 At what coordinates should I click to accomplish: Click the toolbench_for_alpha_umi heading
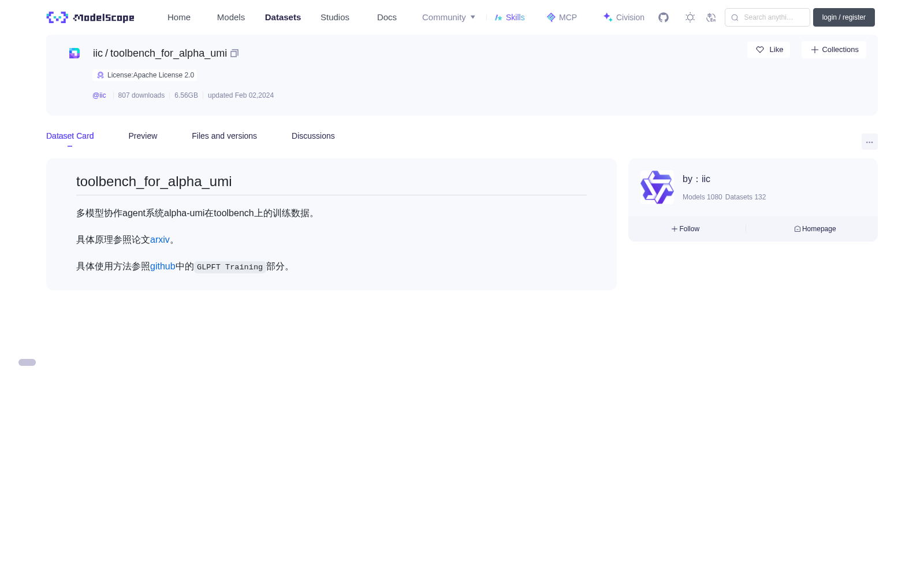click(154, 181)
